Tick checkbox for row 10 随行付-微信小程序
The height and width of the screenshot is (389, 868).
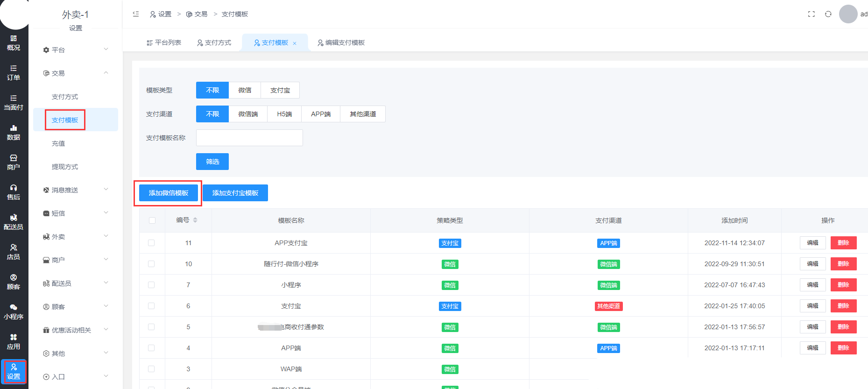[151, 264]
